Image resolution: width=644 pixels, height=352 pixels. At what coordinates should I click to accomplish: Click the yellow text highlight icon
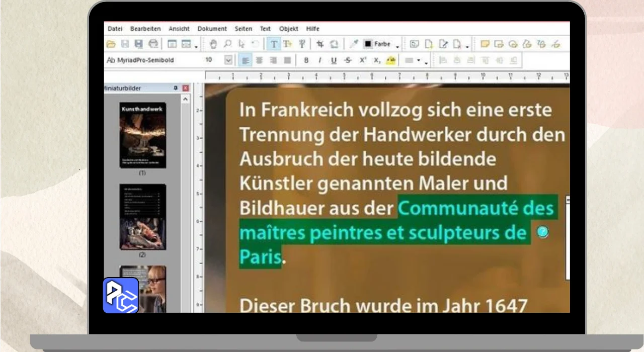click(390, 60)
